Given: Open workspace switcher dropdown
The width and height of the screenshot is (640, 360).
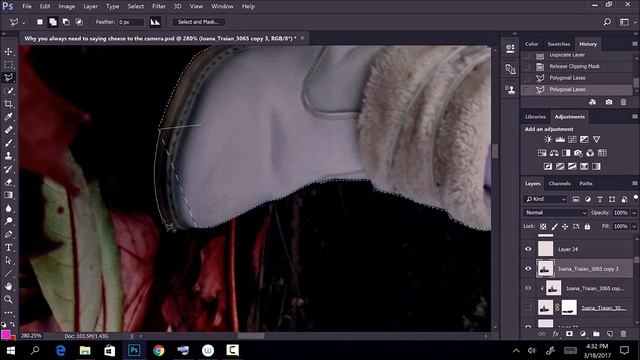Looking at the screenshot, I should 626,22.
